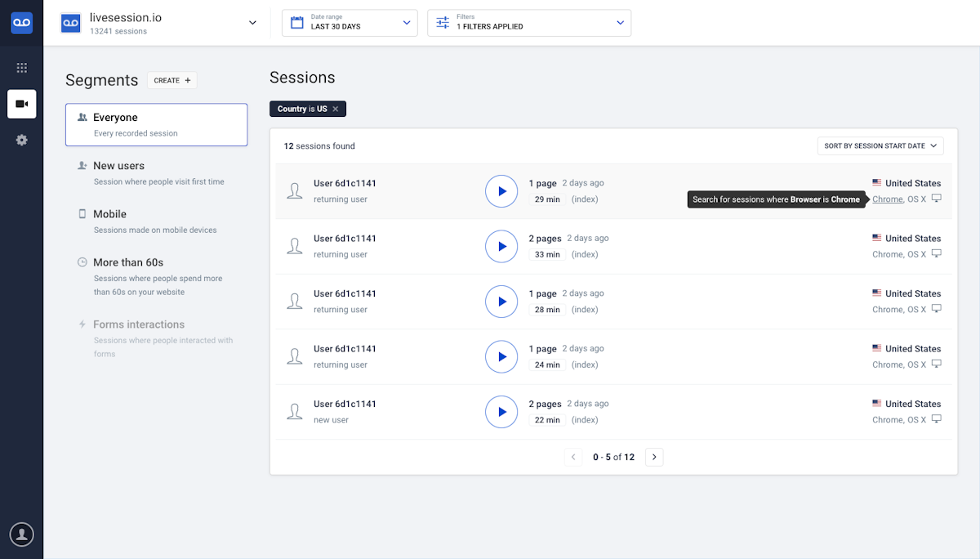This screenshot has height=559, width=980.
Task: Play the 22 min new user session
Action: point(501,412)
